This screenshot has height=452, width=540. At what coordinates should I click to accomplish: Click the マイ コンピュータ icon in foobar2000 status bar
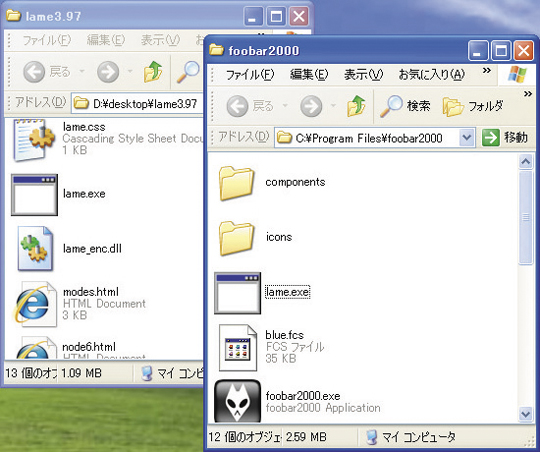pyautogui.click(x=371, y=437)
